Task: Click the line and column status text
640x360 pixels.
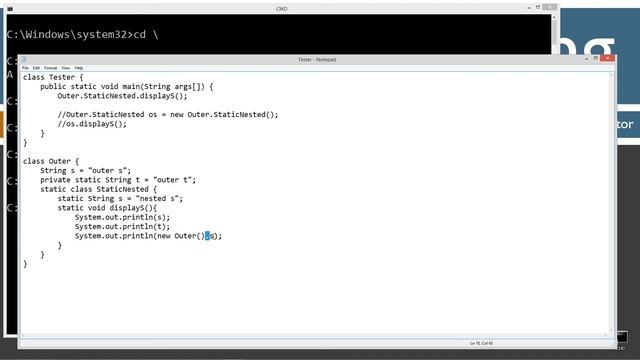Action: click(x=481, y=343)
